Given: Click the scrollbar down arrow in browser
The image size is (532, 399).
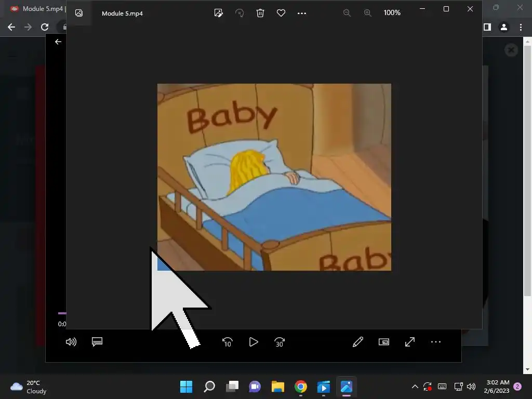Looking at the screenshot, I should point(528,369).
